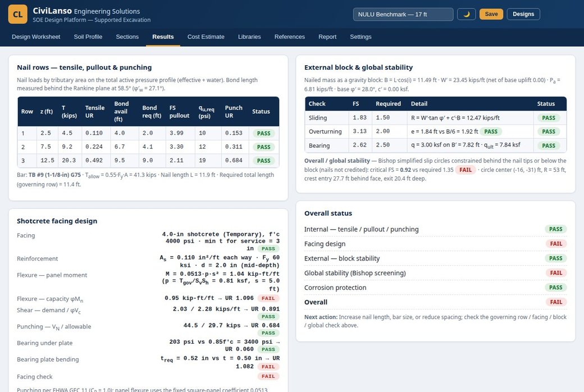Viewport: 584px width, 392px height.
Task: Select the 20.3 kips value in nail row 3
Action: (69, 161)
